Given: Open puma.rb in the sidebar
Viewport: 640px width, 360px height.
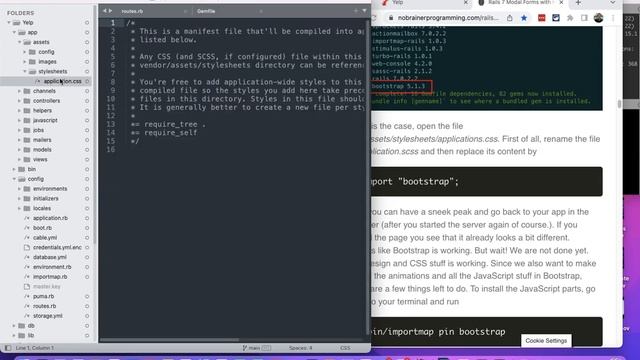Looking at the screenshot, I should pos(43,296).
